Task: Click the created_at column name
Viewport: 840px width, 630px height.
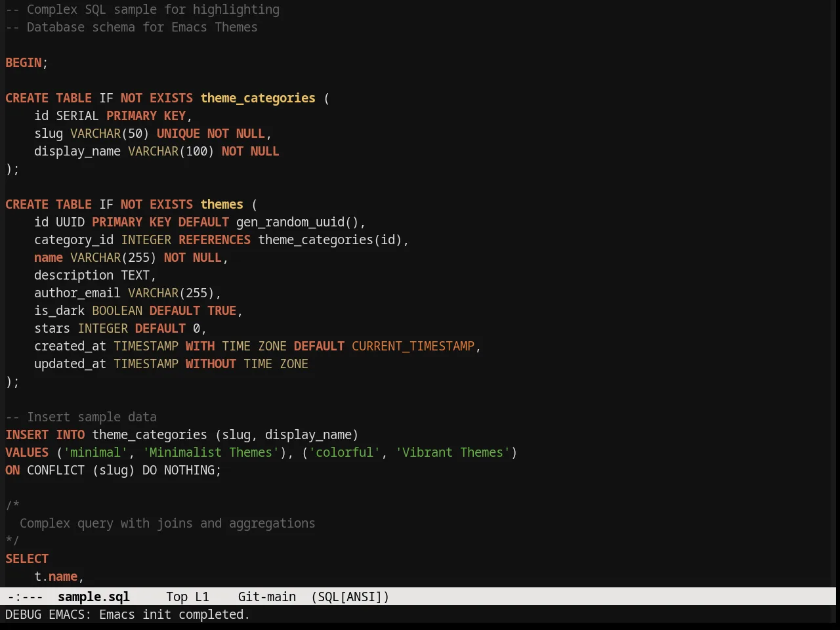Action: (70, 346)
